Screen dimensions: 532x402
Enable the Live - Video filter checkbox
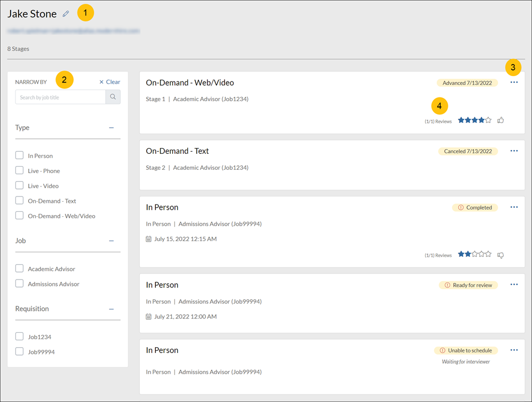click(20, 186)
